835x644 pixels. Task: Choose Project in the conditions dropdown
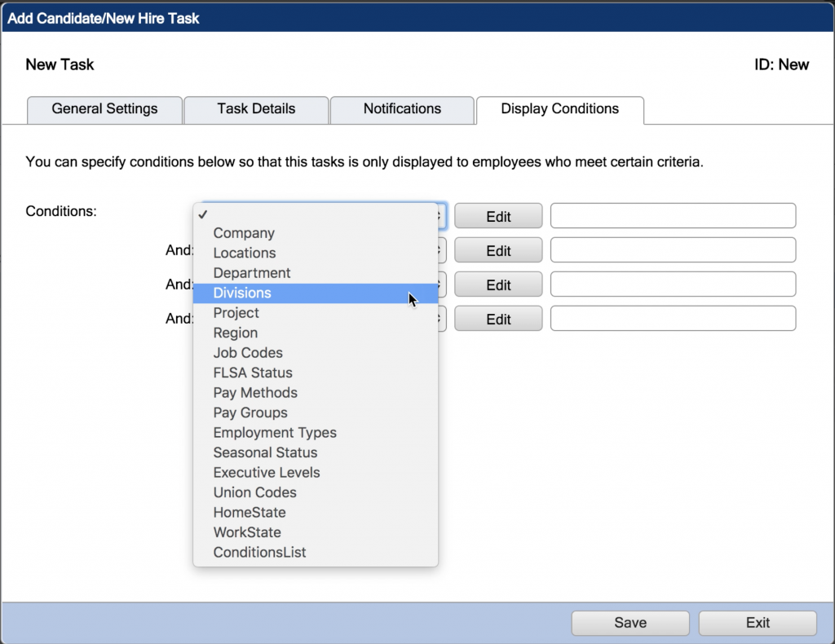coord(236,313)
